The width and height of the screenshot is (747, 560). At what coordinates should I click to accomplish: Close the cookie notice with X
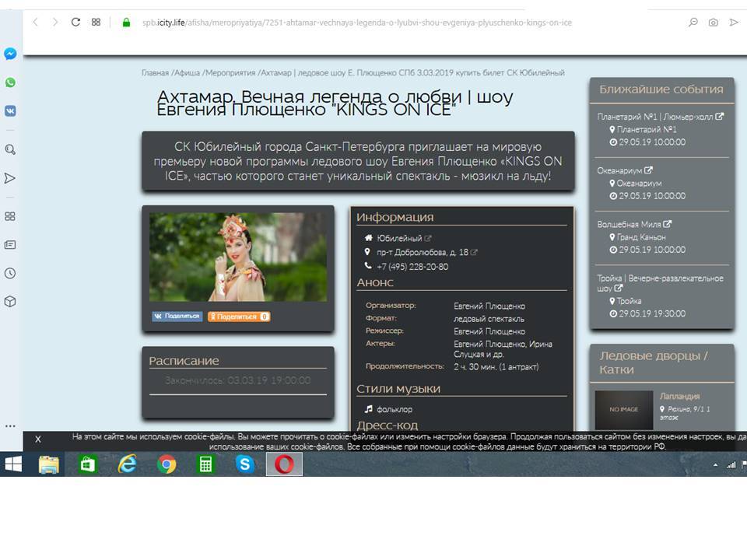coord(37,439)
